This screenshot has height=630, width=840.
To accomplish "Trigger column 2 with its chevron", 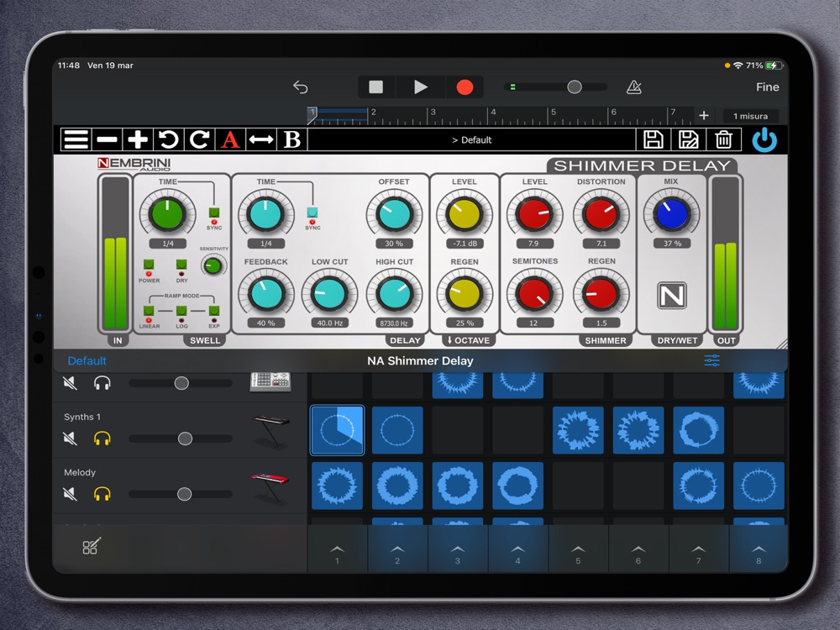I will coord(397,550).
